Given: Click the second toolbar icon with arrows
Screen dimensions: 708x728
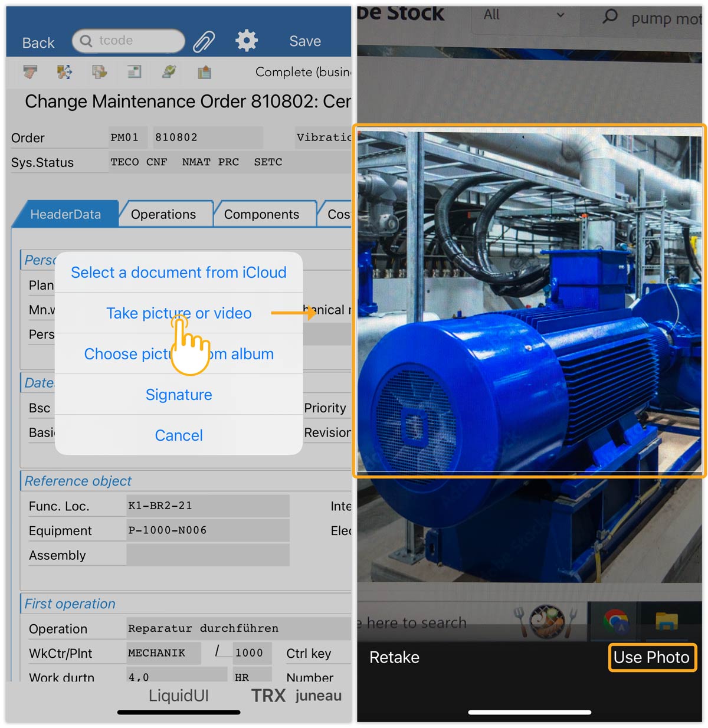Looking at the screenshot, I should [x=64, y=72].
